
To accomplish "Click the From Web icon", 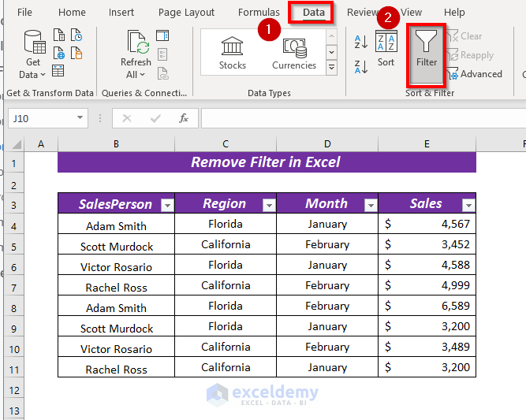I will 59,53.
